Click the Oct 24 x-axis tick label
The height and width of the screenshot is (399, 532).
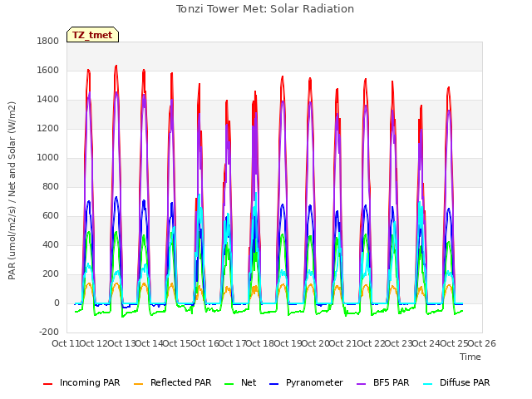point(426,343)
